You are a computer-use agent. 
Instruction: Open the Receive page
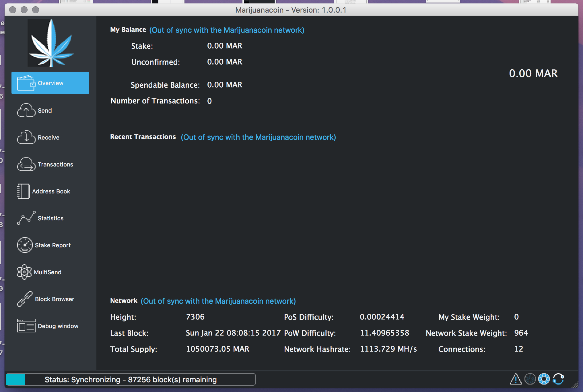[x=48, y=138]
